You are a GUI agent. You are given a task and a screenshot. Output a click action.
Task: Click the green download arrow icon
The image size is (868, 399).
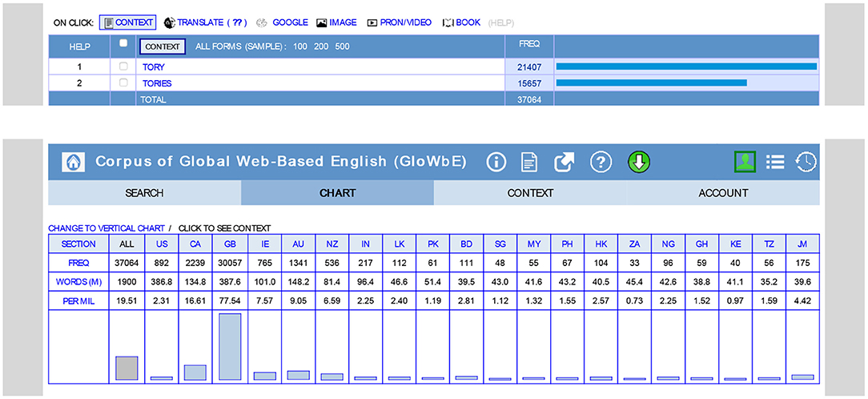pyautogui.click(x=639, y=162)
